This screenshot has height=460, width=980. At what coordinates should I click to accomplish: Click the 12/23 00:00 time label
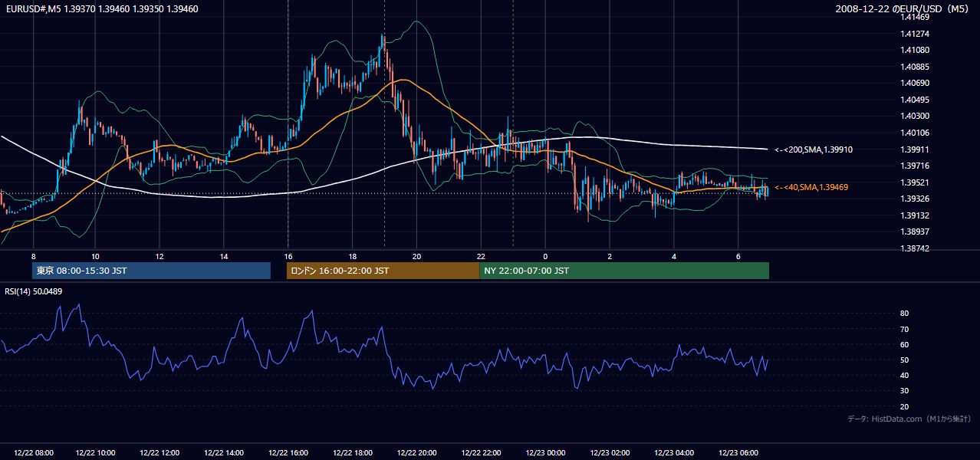tap(546, 453)
